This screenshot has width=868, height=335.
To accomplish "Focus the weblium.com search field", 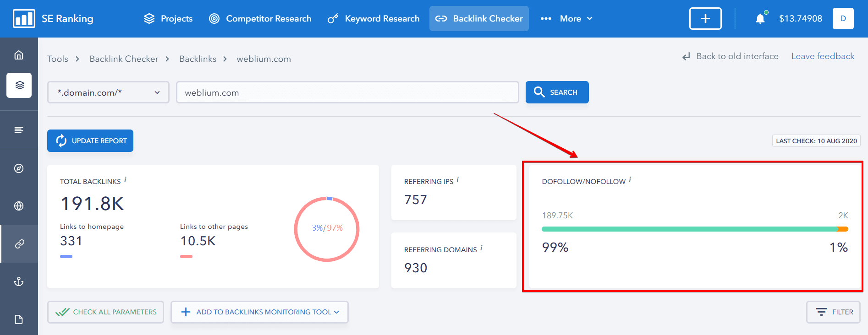I will coord(347,92).
